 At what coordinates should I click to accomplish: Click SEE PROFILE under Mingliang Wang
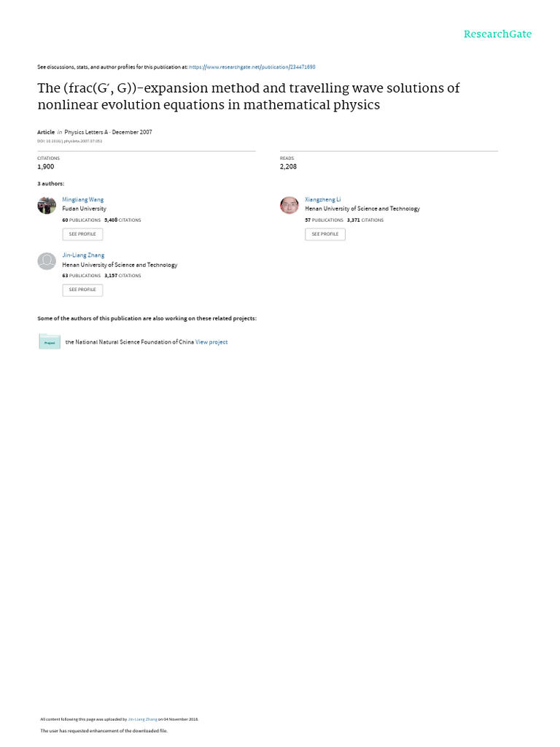(82, 234)
